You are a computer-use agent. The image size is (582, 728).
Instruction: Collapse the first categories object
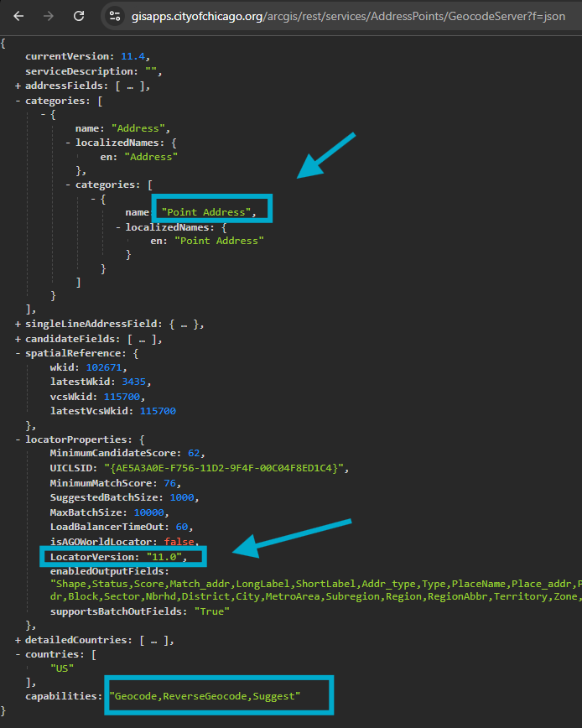pyautogui.click(x=43, y=114)
